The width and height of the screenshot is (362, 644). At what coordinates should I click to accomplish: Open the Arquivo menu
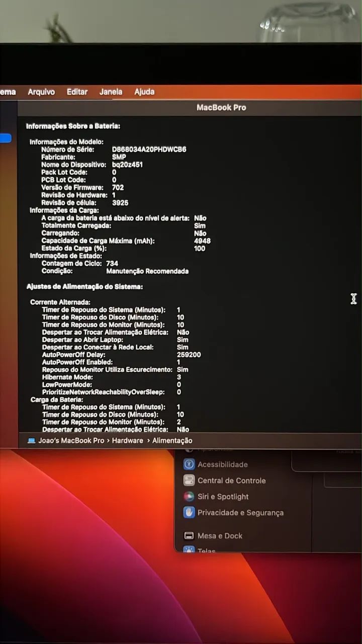pos(41,92)
